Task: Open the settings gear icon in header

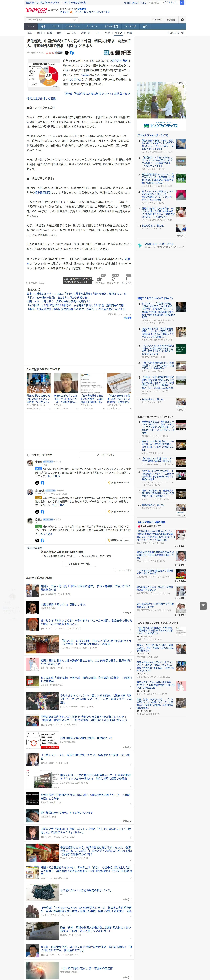Action: 182,20
